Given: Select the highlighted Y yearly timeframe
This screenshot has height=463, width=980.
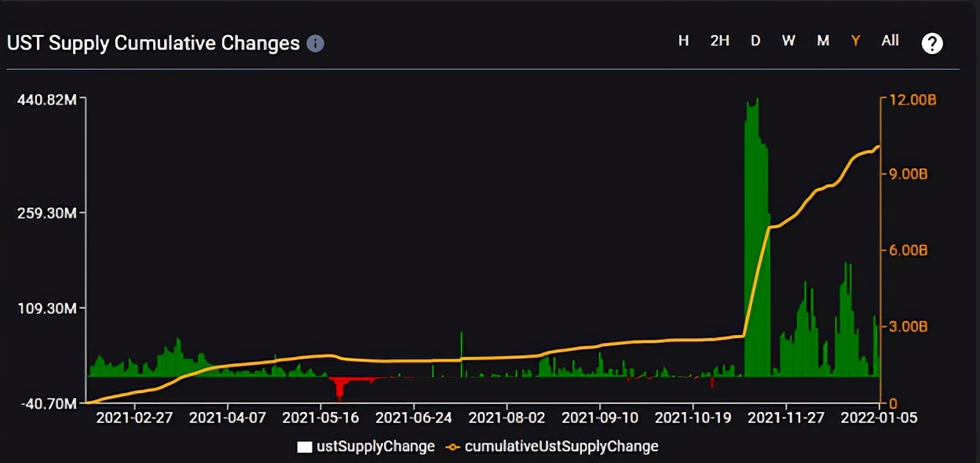Looking at the screenshot, I should click(x=856, y=41).
